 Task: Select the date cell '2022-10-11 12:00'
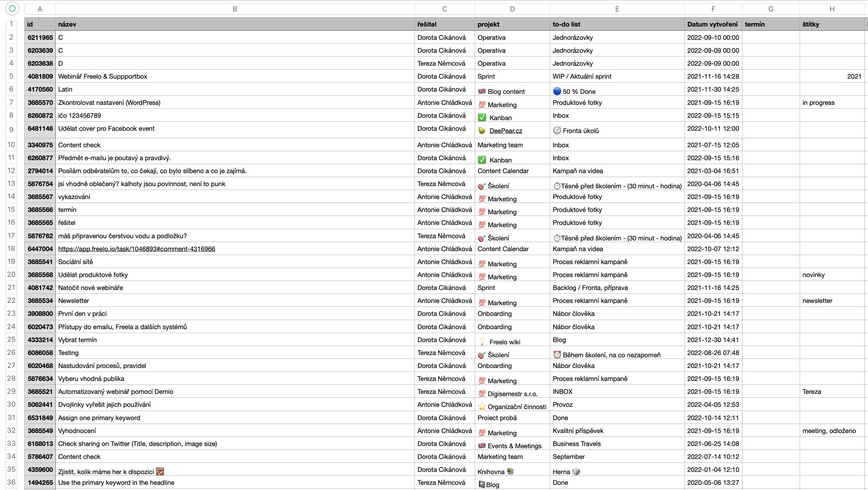(x=713, y=130)
